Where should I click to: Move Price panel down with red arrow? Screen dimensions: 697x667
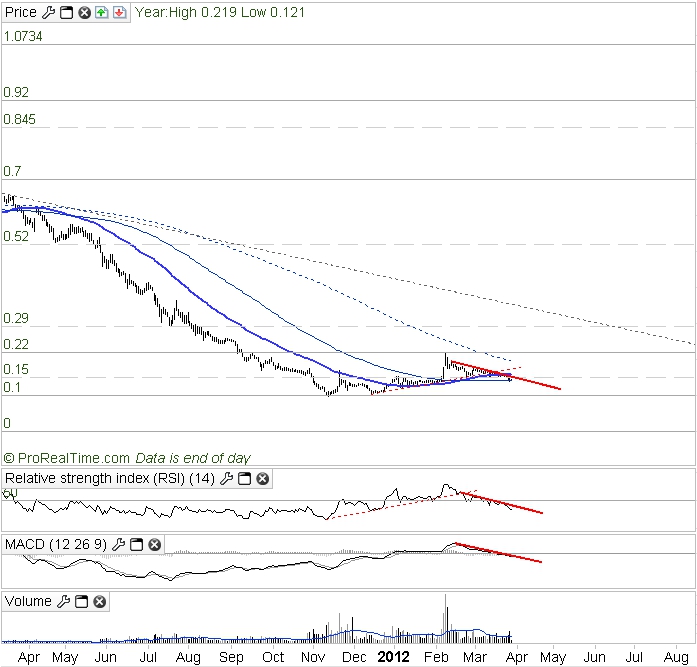(119, 12)
